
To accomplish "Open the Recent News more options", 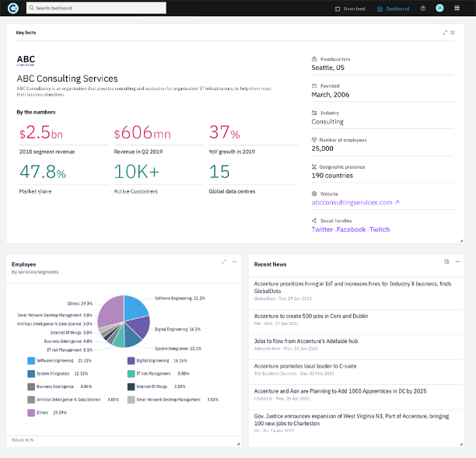I will (457, 261).
